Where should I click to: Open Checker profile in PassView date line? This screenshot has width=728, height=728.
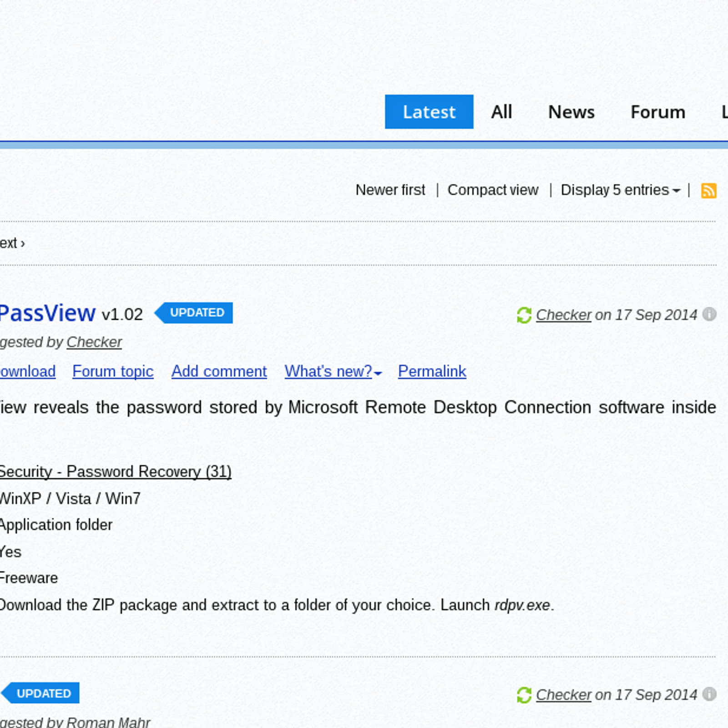(x=563, y=315)
